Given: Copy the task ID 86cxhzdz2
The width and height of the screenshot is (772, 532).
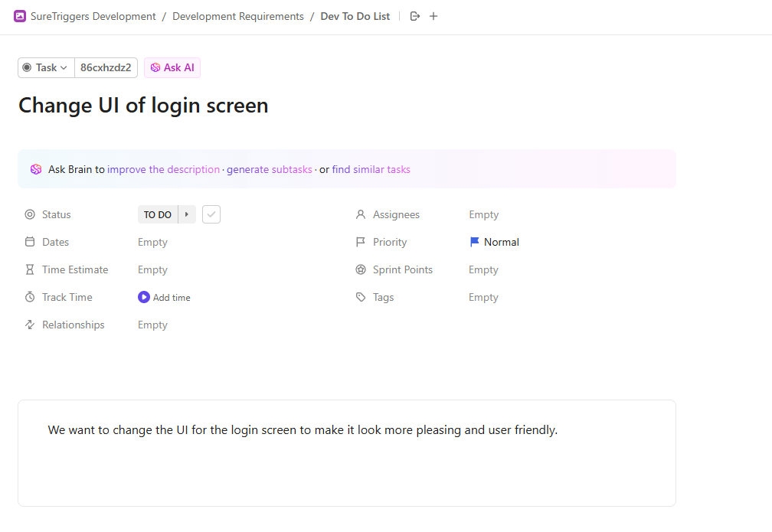Looking at the screenshot, I should [106, 67].
